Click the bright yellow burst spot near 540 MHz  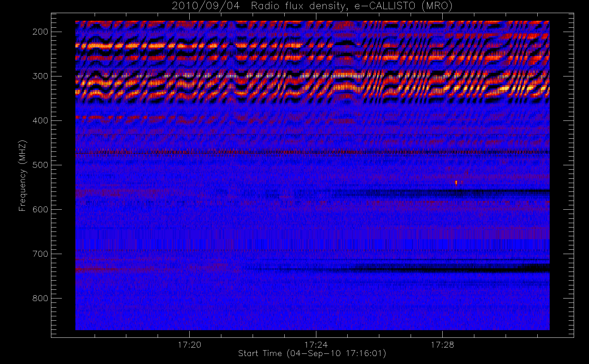click(456, 183)
